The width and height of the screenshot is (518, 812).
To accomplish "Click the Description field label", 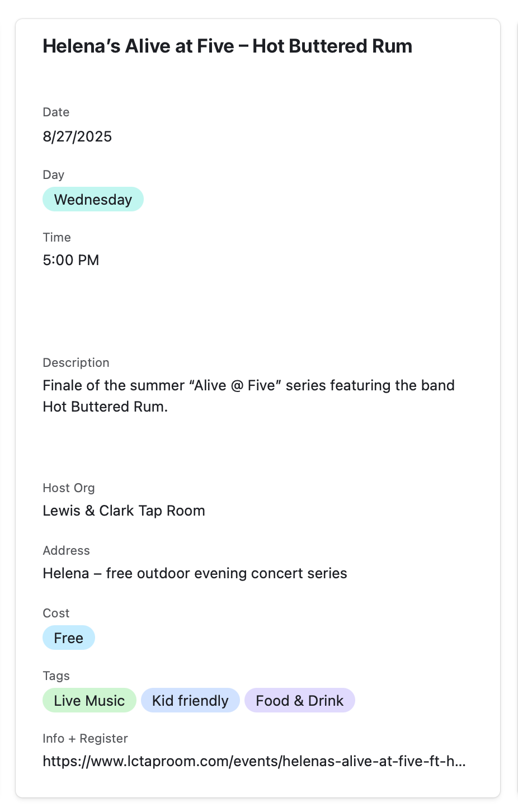I will [x=76, y=362].
